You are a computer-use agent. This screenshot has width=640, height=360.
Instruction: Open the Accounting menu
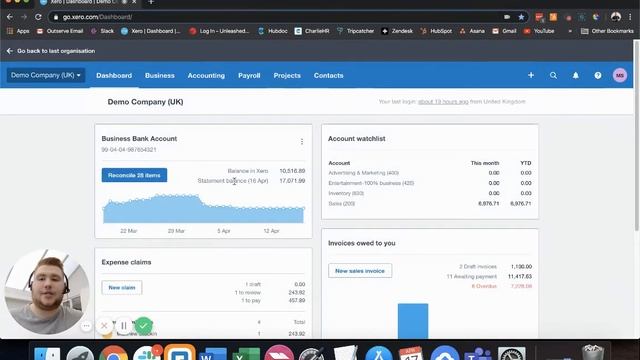point(206,76)
